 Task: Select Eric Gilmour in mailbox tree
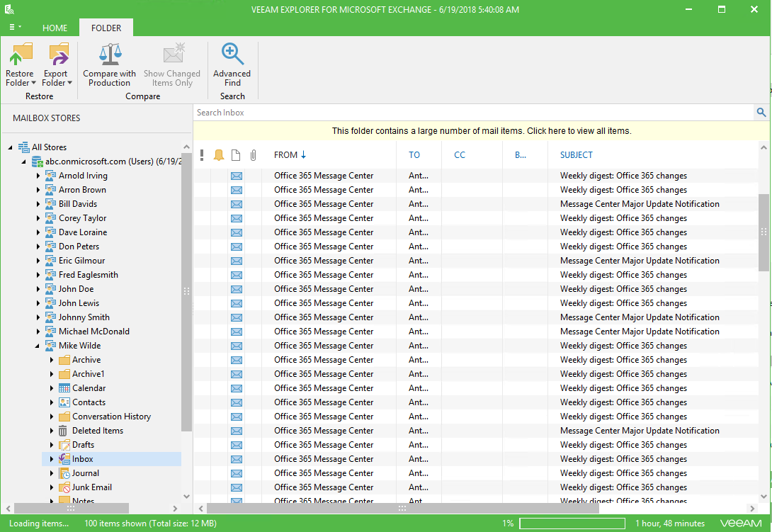[x=81, y=261]
